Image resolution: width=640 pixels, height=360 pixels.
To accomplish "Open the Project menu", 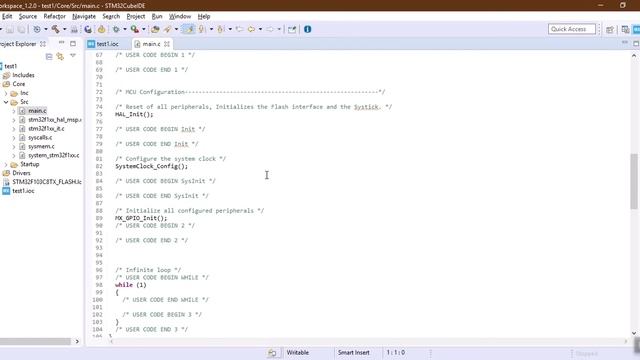I will [136, 16].
